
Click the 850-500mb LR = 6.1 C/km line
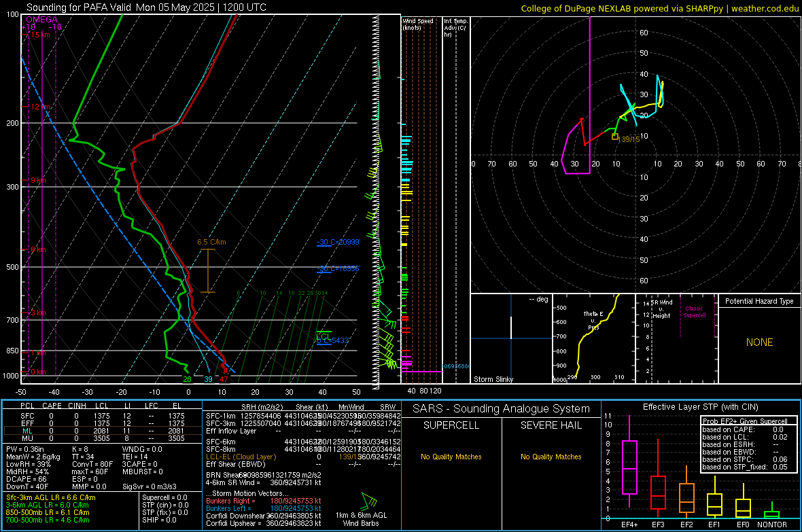pyautogui.click(x=48, y=512)
